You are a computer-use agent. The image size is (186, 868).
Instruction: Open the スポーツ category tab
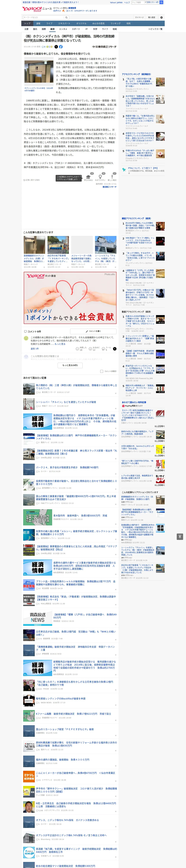[76, 29]
